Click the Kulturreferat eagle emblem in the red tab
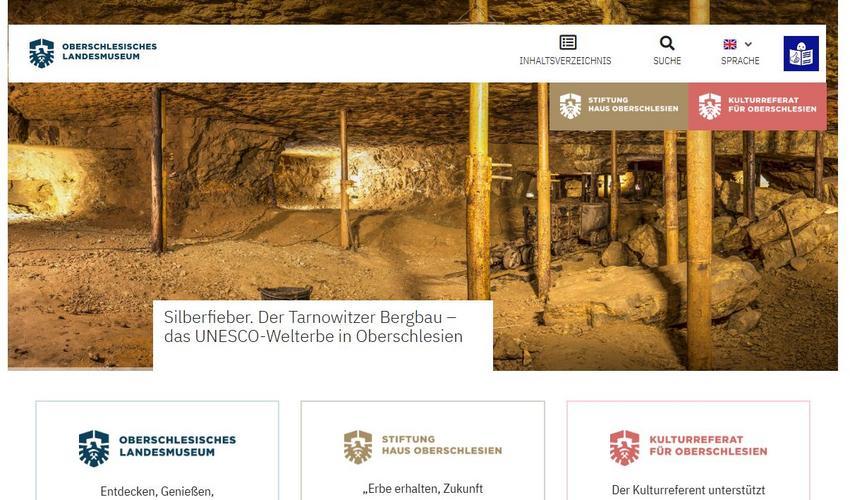The height and width of the screenshot is (500, 850). click(x=710, y=106)
